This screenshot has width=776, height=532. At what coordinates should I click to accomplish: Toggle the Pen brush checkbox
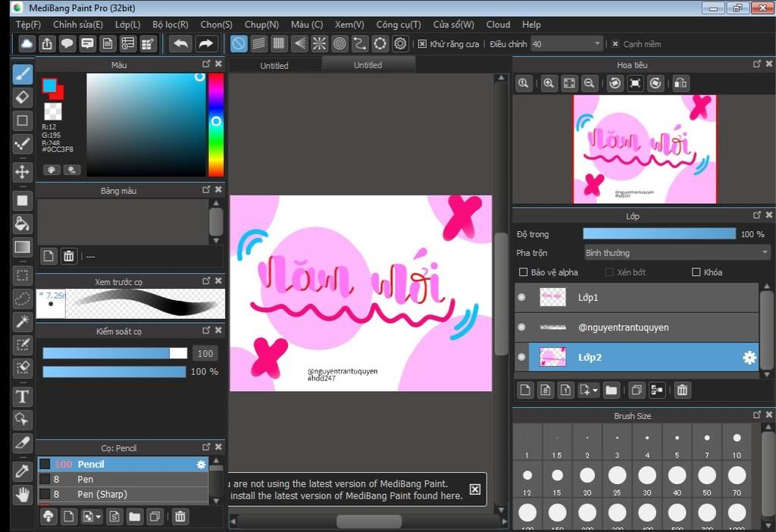coord(45,479)
